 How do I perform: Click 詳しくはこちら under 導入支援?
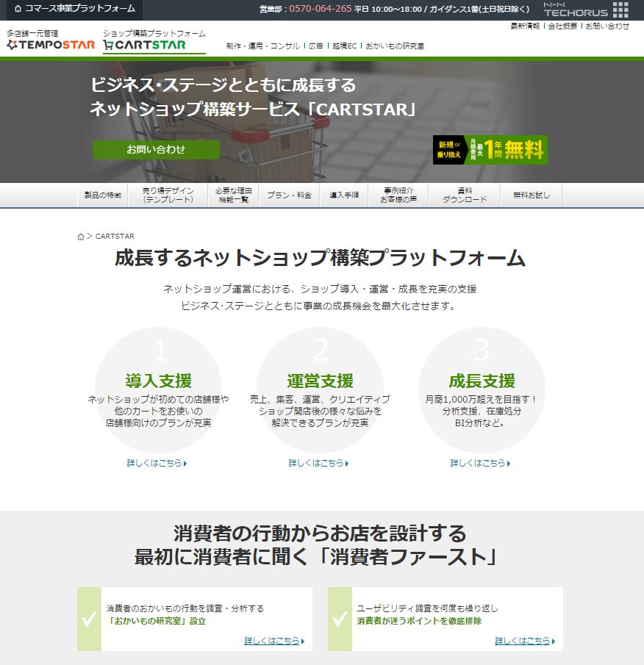point(157,463)
